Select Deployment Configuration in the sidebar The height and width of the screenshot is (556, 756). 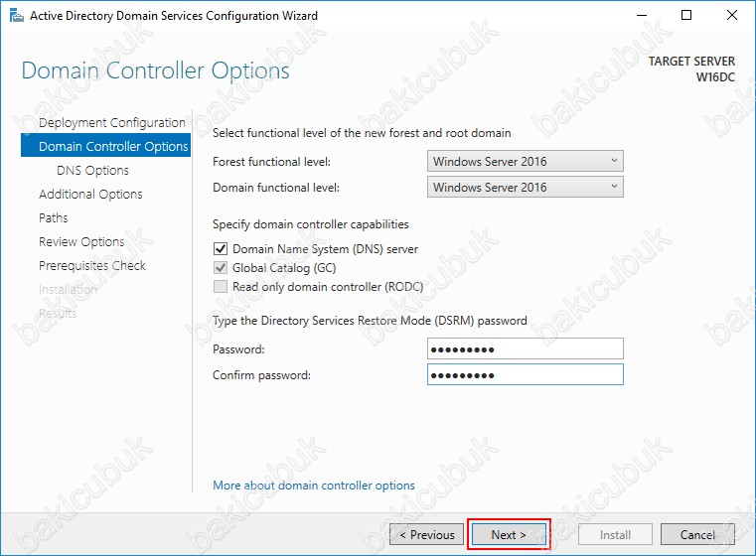tap(111, 122)
